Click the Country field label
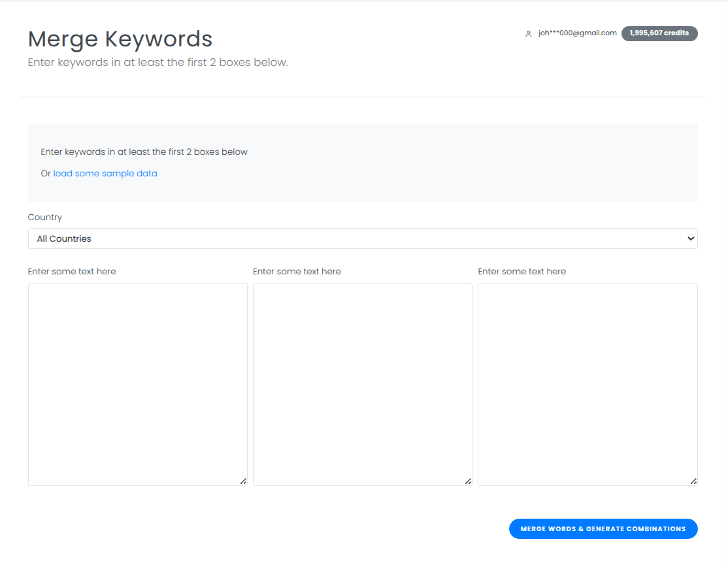 pos(45,218)
